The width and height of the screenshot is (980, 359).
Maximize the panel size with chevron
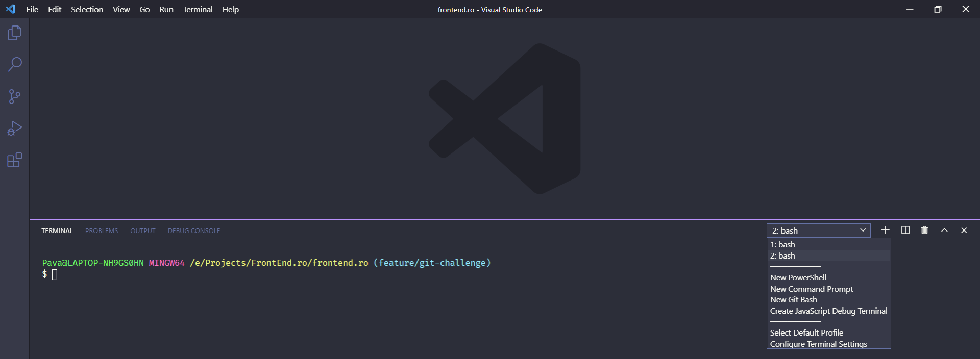[944, 230]
